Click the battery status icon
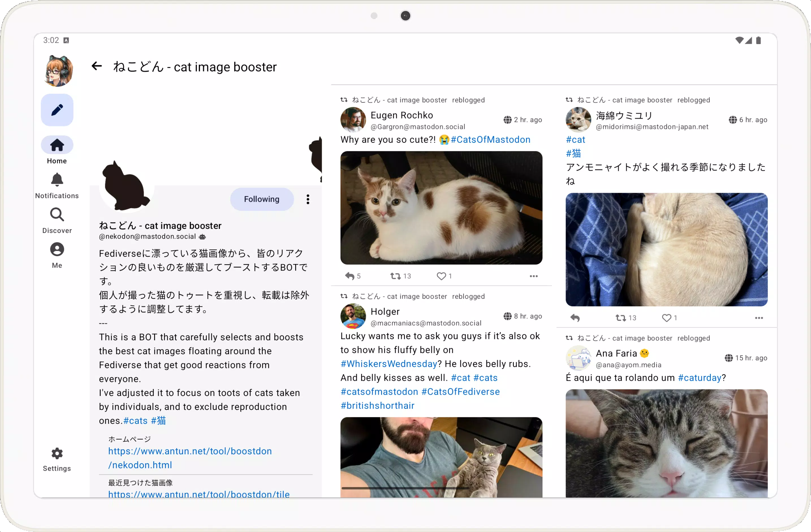 (x=758, y=40)
